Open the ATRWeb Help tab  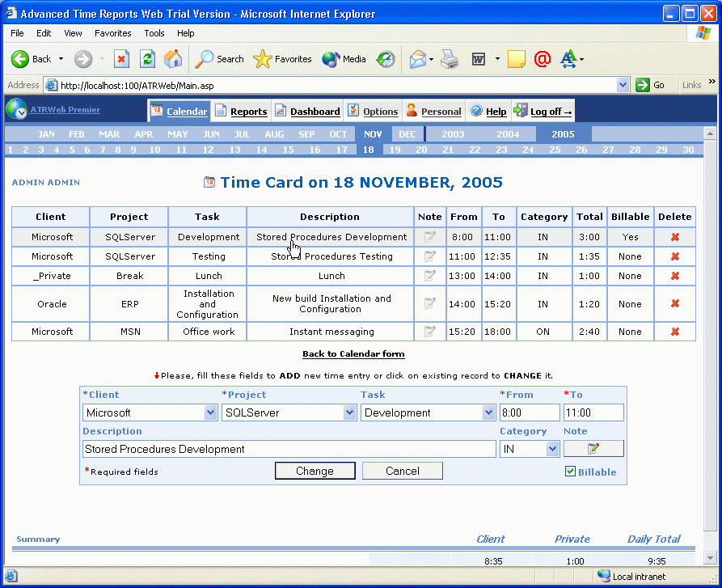[488, 111]
